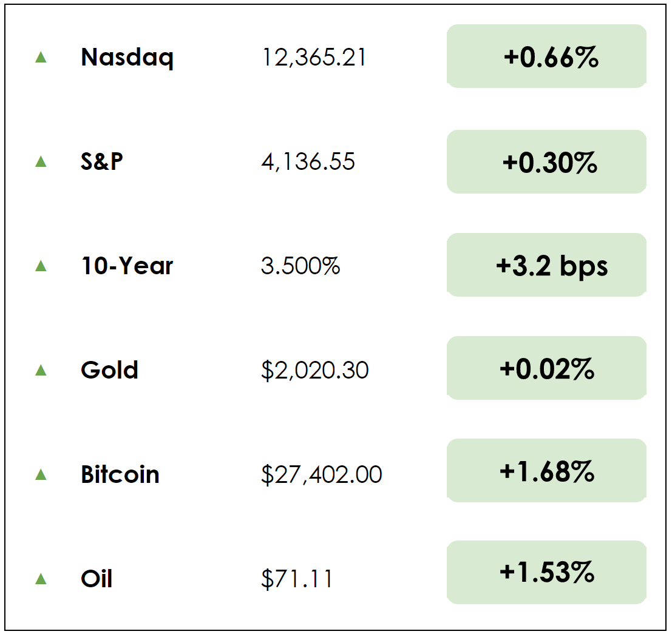Viewport: 672px width, 637px height.
Task: Click the Bitcoin price $27,402.00
Action: (322, 474)
